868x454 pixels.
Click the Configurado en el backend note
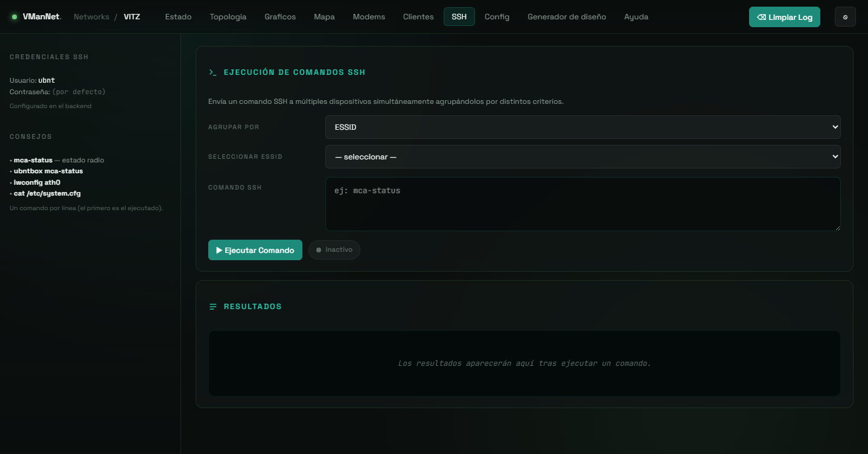pyautogui.click(x=51, y=106)
